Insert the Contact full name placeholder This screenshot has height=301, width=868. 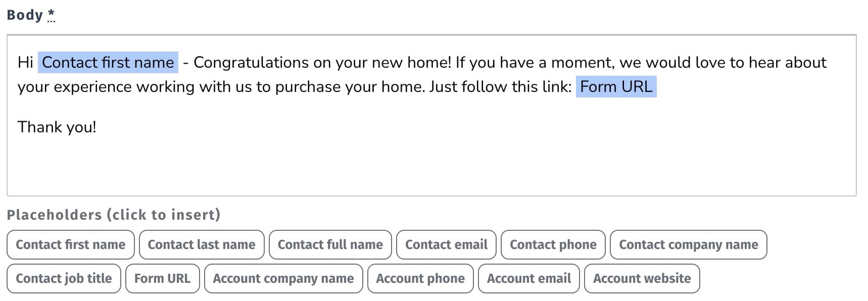pos(330,245)
